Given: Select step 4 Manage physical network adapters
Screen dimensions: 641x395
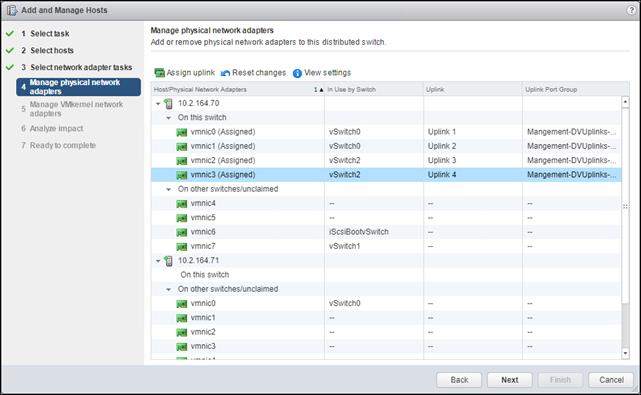Looking at the screenshot, I should click(x=78, y=87).
